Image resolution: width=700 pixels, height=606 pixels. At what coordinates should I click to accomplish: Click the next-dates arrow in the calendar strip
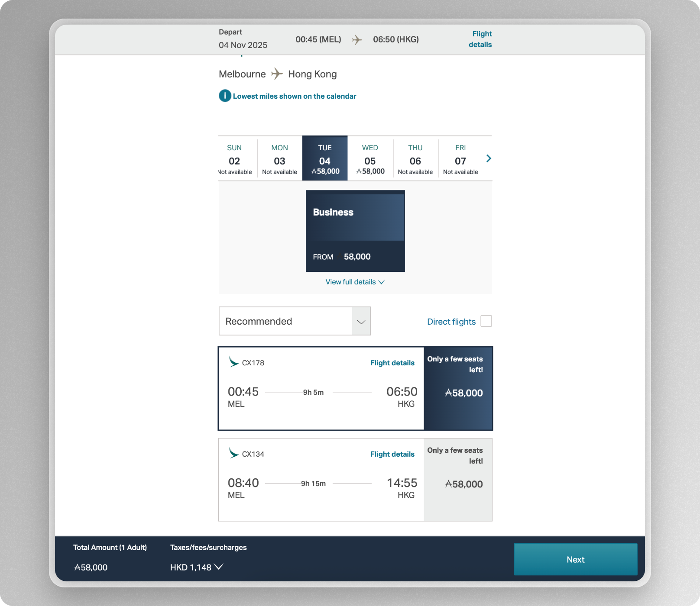coord(489,158)
